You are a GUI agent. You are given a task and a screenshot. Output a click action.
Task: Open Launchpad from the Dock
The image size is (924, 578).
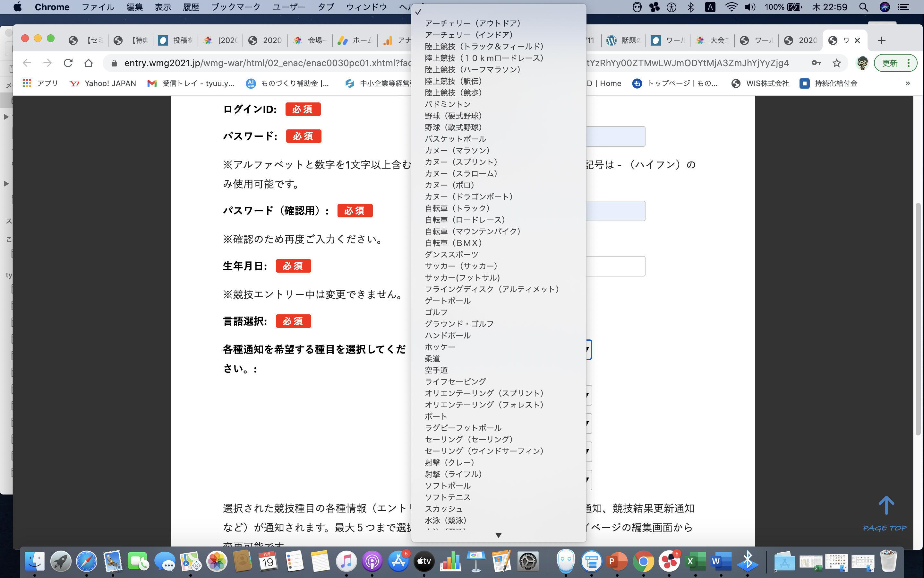pyautogui.click(x=61, y=561)
